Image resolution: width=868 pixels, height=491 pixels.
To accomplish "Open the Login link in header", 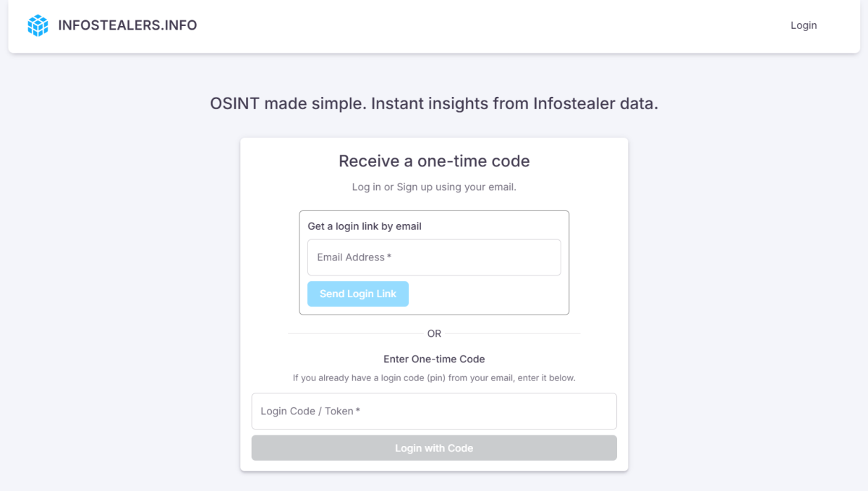I will point(804,25).
